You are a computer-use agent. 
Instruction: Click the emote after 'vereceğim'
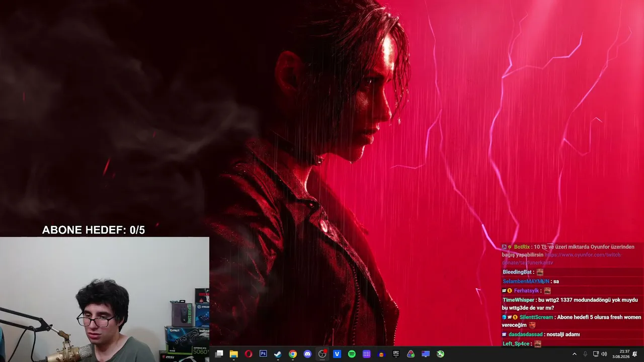pos(532,325)
